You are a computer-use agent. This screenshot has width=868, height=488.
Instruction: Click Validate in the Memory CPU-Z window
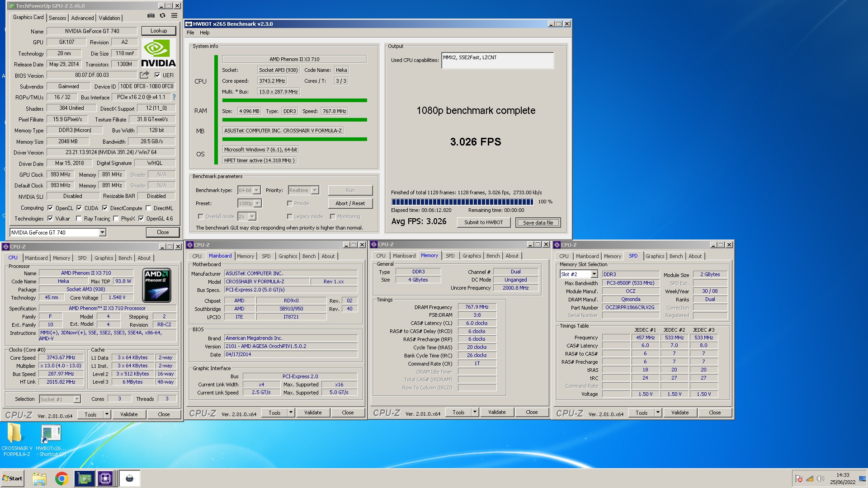497,412
